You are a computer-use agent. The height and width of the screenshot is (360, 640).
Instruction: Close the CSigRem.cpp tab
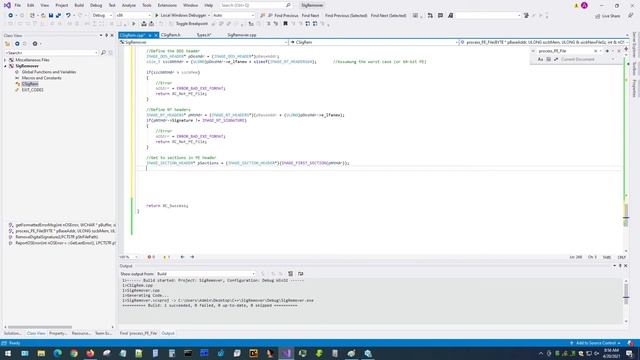coord(156,36)
